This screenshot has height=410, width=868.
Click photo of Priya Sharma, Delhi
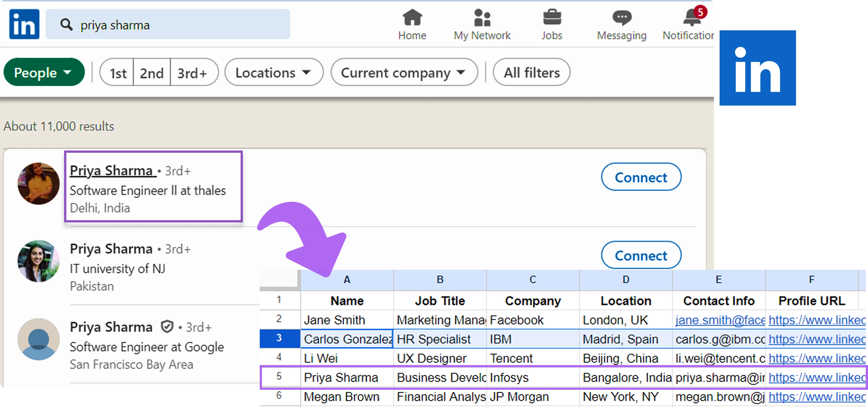click(39, 184)
